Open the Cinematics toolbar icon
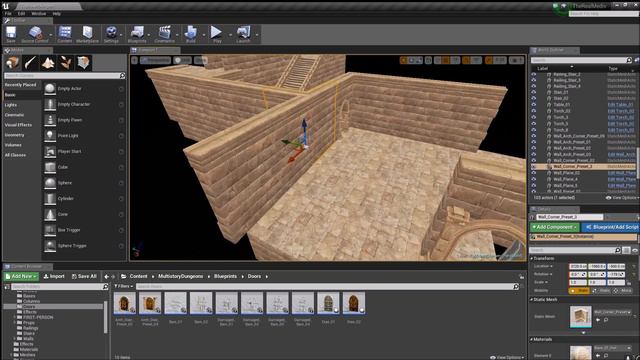This screenshot has width=640, height=360. (164, 34)
